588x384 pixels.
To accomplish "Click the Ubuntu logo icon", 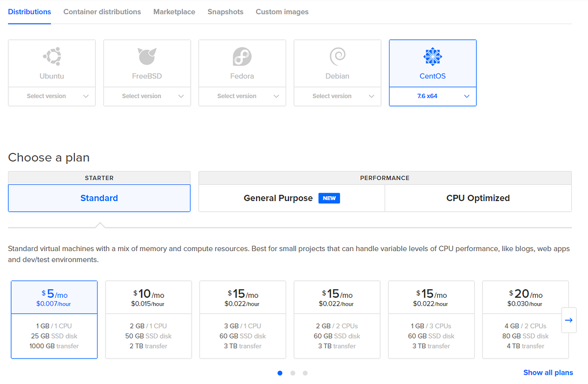I will [52, 57].
